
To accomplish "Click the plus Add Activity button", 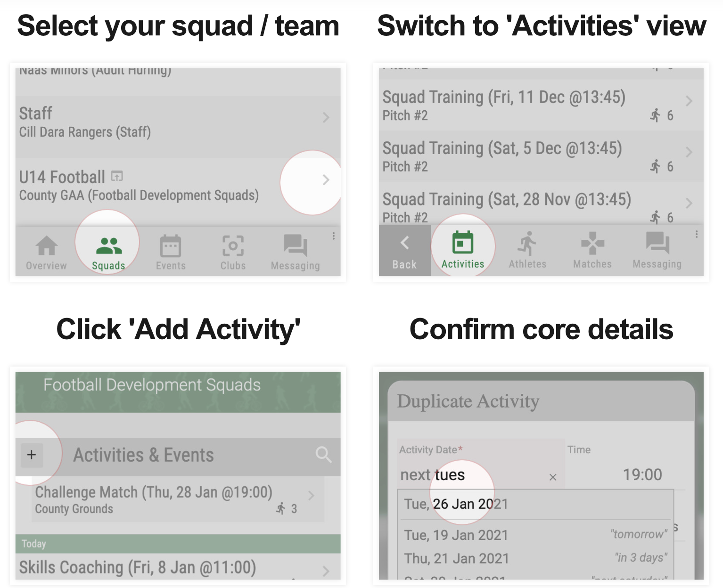I will (x=32, y=455).
